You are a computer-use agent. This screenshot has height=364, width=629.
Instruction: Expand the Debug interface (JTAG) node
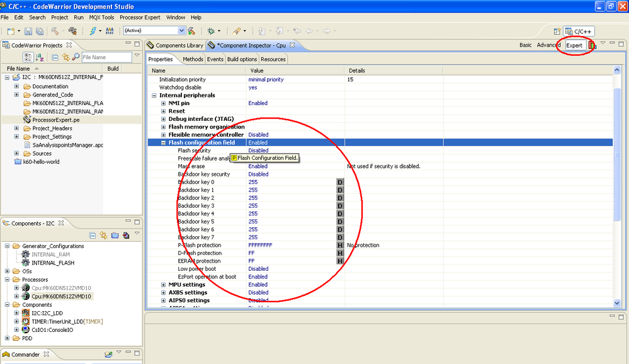[163, 119]
